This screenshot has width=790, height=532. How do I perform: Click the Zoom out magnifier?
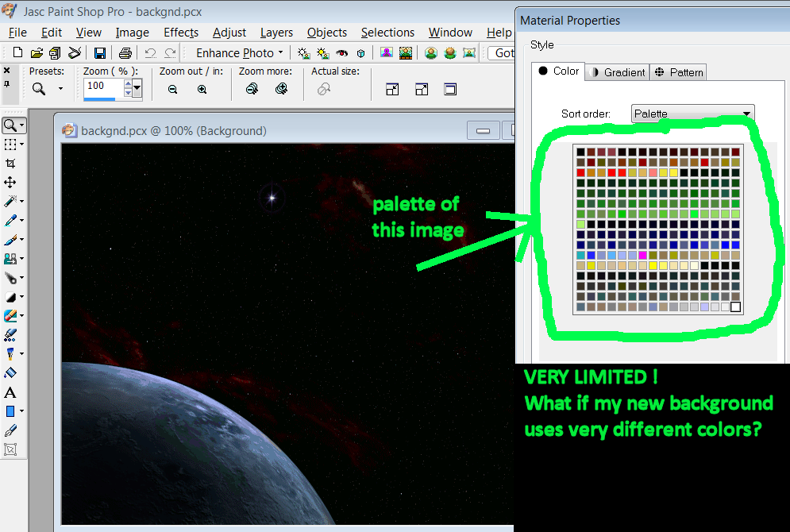(172, 90)
